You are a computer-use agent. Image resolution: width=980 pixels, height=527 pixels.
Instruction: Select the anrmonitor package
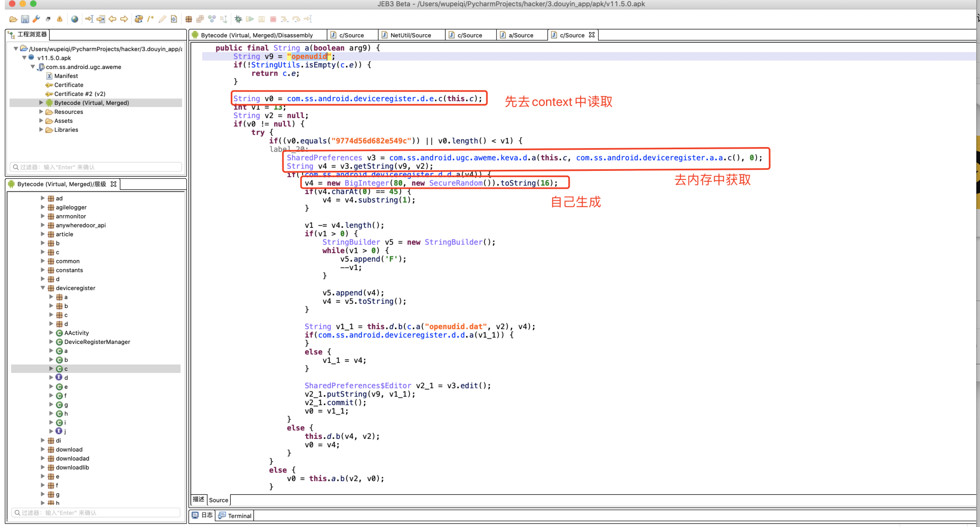(71, 216)
